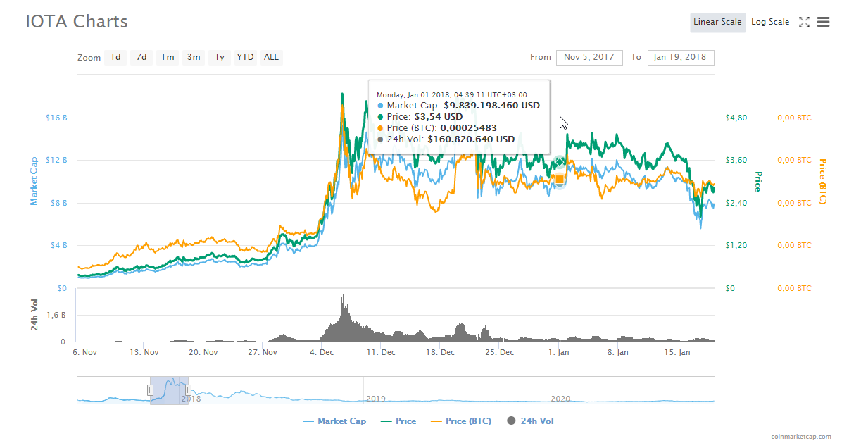Click the 1. Jan axis label
Viewport: 868px width, 448px height.
(x=559, y=352)
